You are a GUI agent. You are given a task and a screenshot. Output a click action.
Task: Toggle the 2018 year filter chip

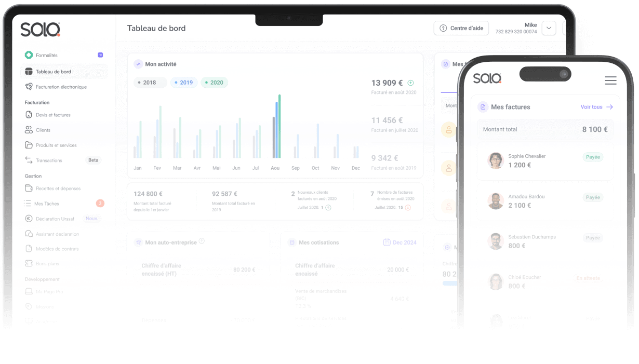coord(150,83)
